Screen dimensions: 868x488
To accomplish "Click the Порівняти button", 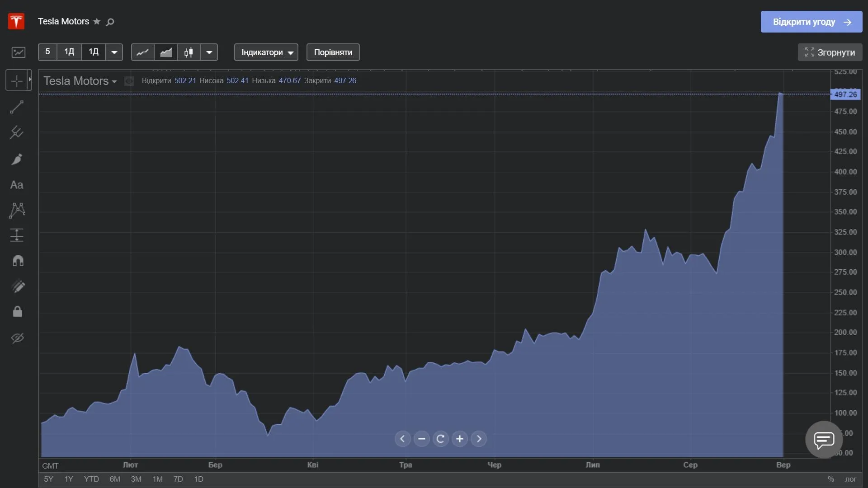I will [333, 52].
